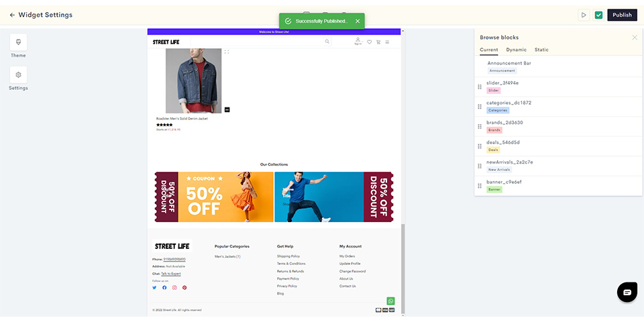Open the Pinterest social icon
This screenshot has height=322, width=644.
coord(184,288)
